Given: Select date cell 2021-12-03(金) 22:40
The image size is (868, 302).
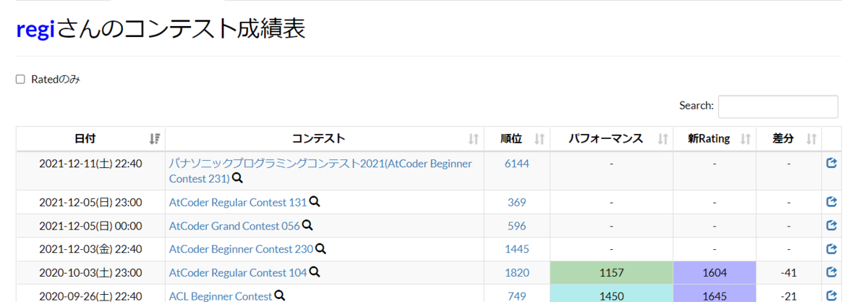Looking at the screenshot, I should tap(90, 249).
